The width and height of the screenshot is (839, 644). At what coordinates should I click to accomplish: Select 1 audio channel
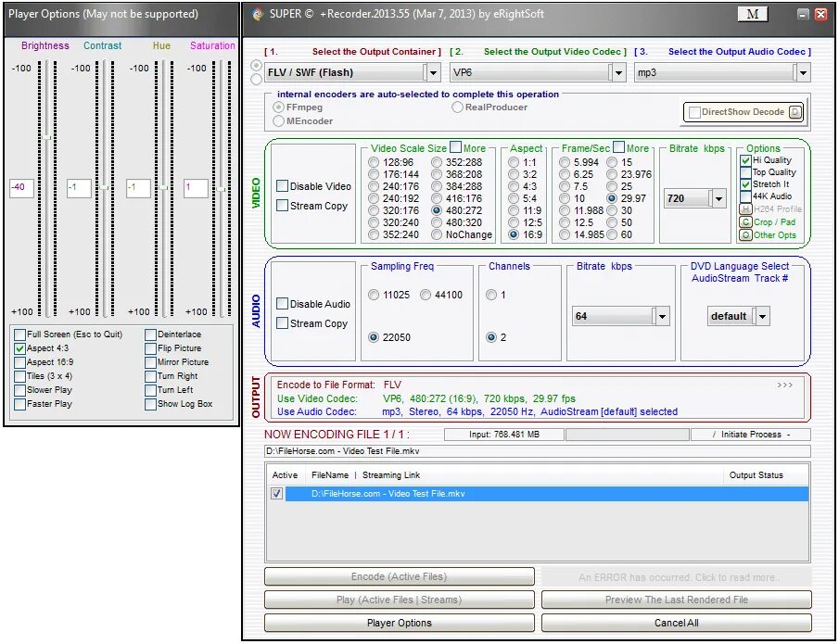pos(490,295)
